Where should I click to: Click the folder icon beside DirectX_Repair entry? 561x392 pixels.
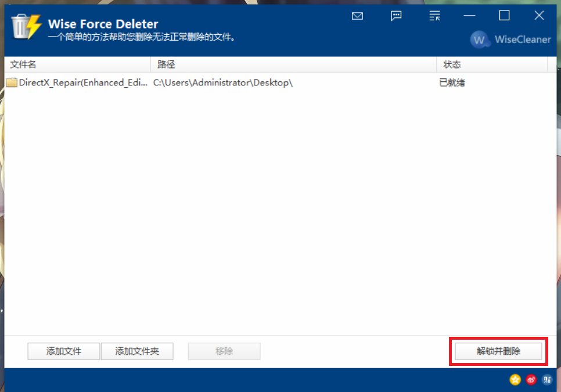point(12,82)
